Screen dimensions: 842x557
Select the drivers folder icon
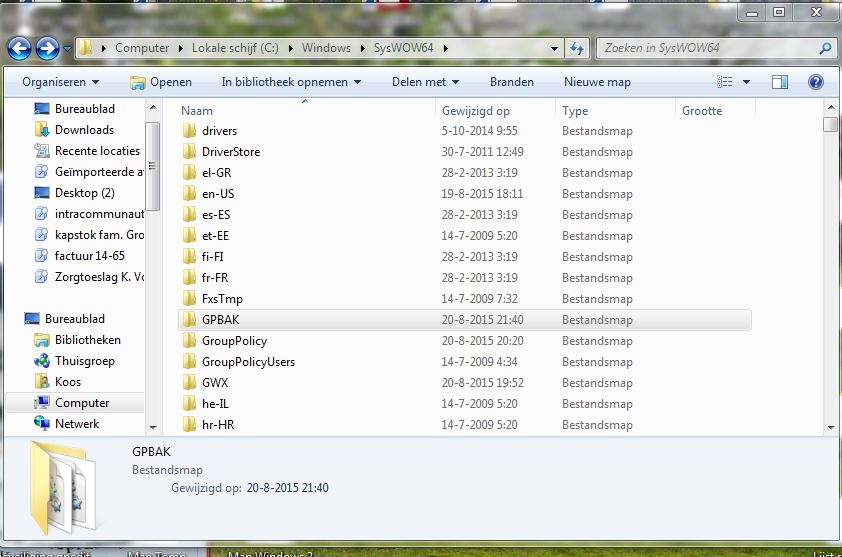(189, 131)
